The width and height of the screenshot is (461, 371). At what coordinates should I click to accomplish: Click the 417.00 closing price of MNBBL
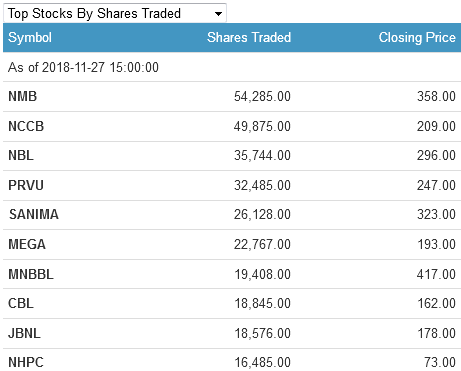coord(436,274)
